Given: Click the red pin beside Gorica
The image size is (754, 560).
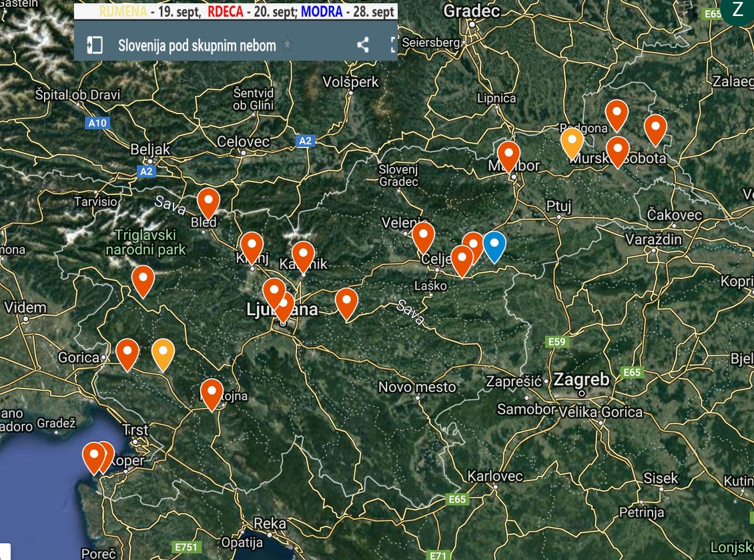Looking at the screenshot, I should coord(127,352).
